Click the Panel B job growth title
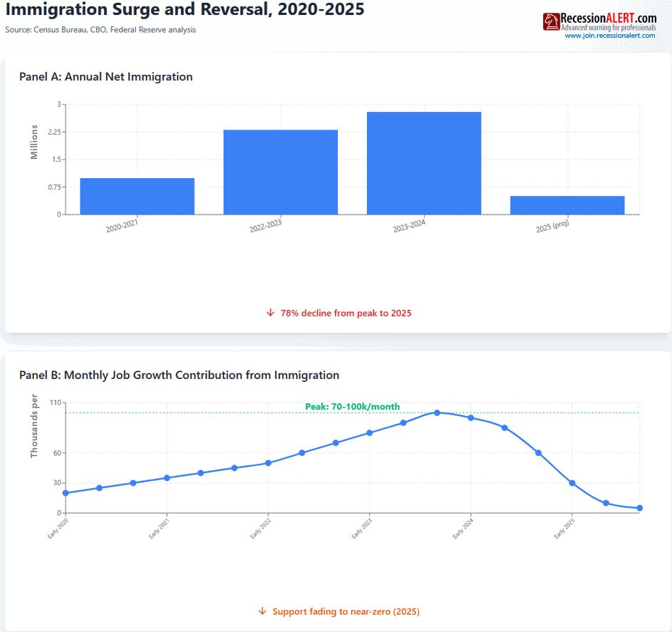 point(179,375)
